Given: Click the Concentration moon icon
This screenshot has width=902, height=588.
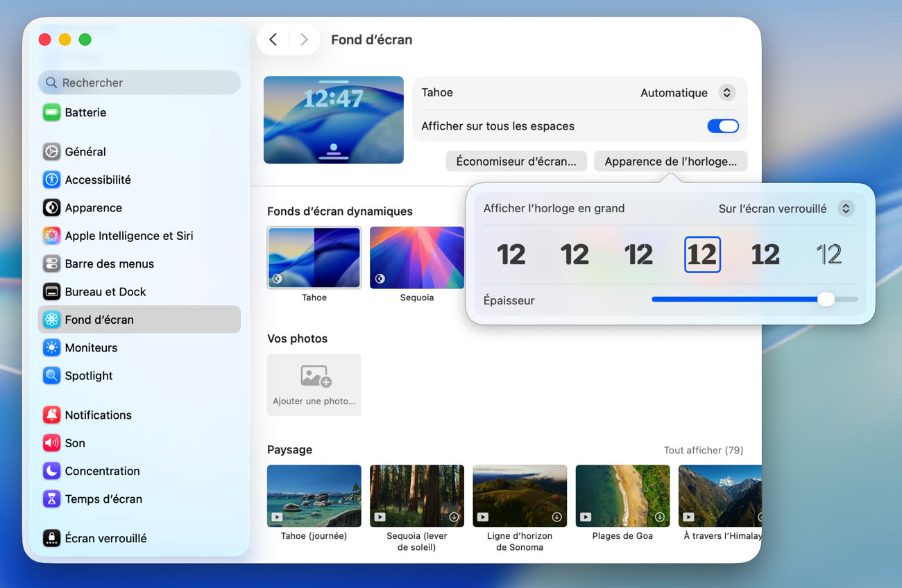Looking at the screenshot, I should (51, 472).
